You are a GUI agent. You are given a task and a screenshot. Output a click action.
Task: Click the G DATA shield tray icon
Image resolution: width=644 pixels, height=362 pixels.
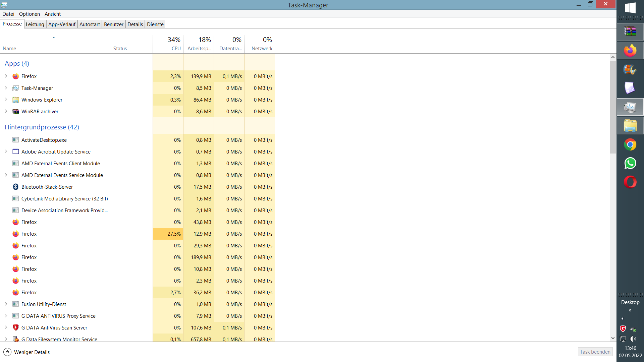[623, 328]
